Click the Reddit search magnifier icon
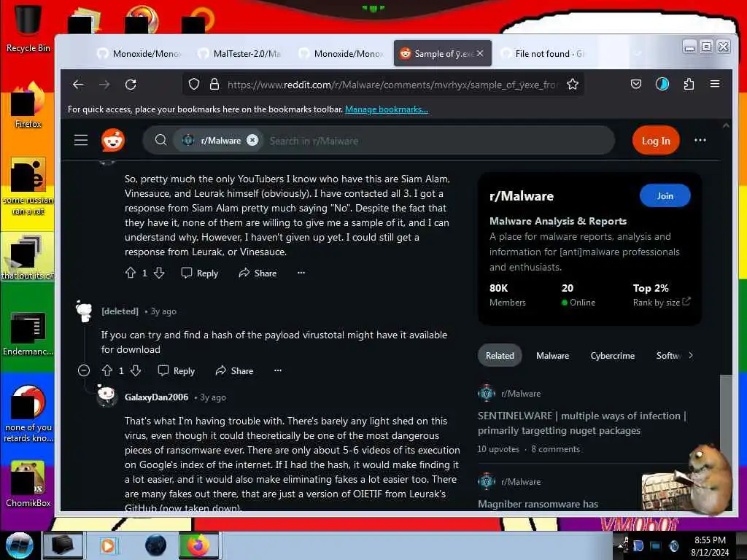The height and width of the screenshot is (560, 747). pyautogui.click(x=161, y=140)
